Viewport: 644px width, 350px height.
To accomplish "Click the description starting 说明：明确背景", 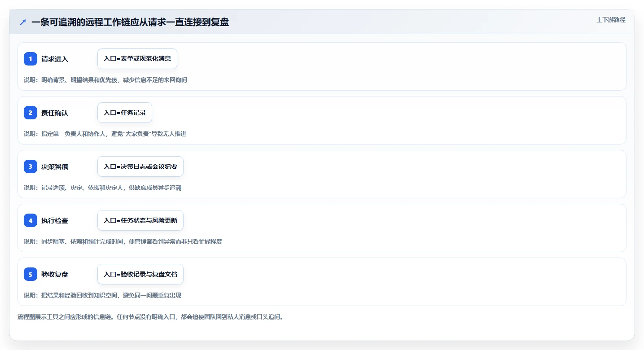I will (105, 80).
